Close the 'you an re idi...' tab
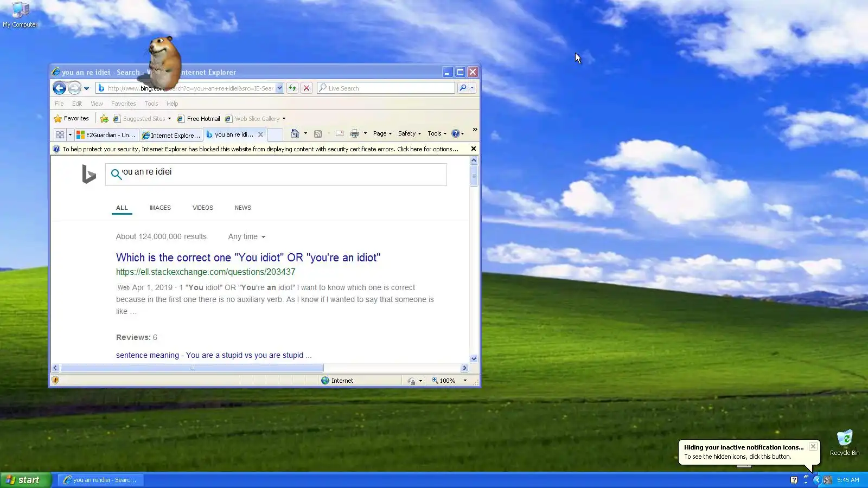This screenshot has width=868, height=488. tap(260, 134)
